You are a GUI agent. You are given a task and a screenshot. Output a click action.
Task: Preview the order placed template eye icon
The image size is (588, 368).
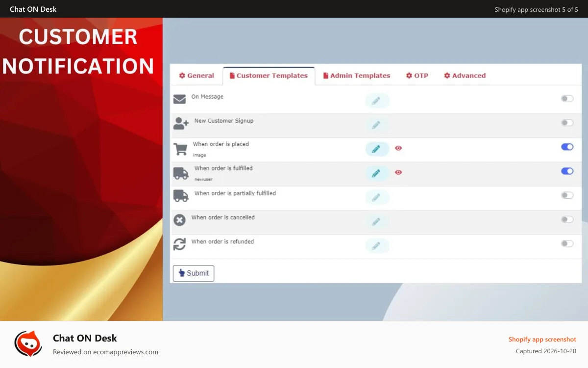click(x=398, y=148)
